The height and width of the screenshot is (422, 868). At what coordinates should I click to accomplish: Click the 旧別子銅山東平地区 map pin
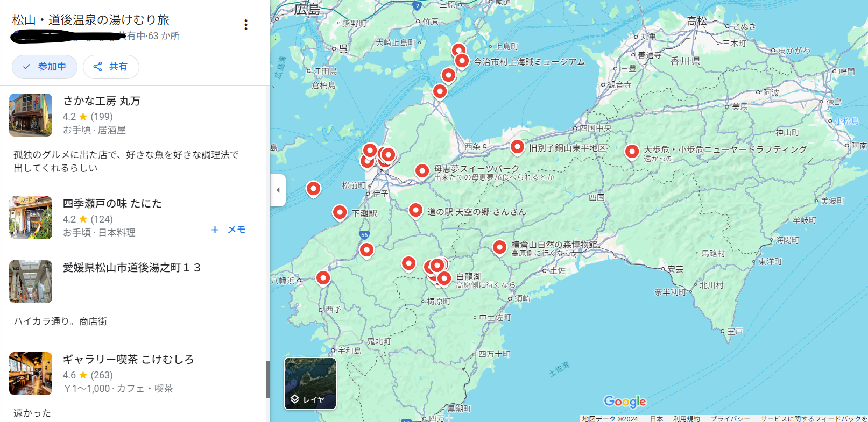(x=517, y=147)
